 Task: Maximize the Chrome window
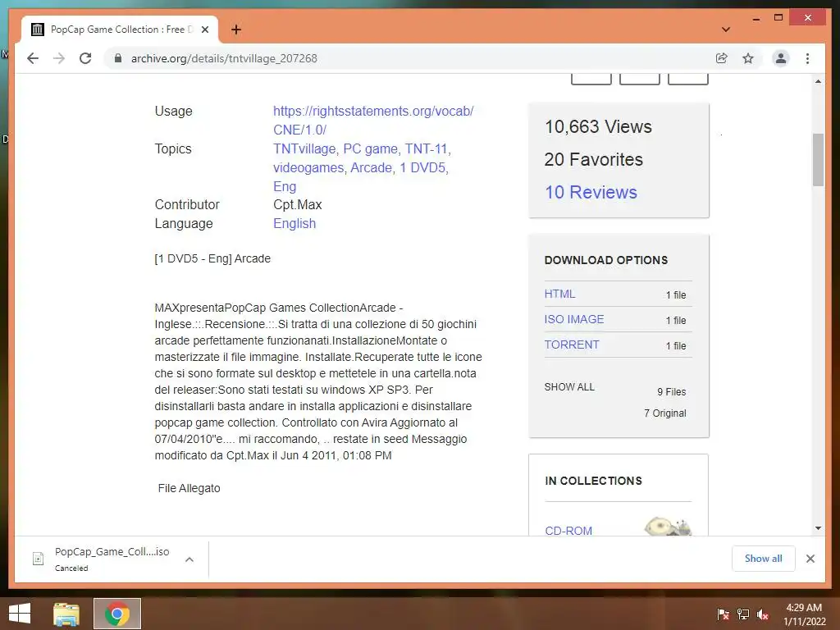[x=778, y=18]
